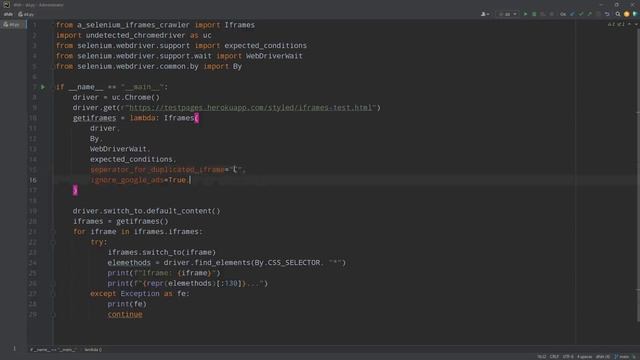Click the green Commit checkmark icon

(x=581, y=14)
